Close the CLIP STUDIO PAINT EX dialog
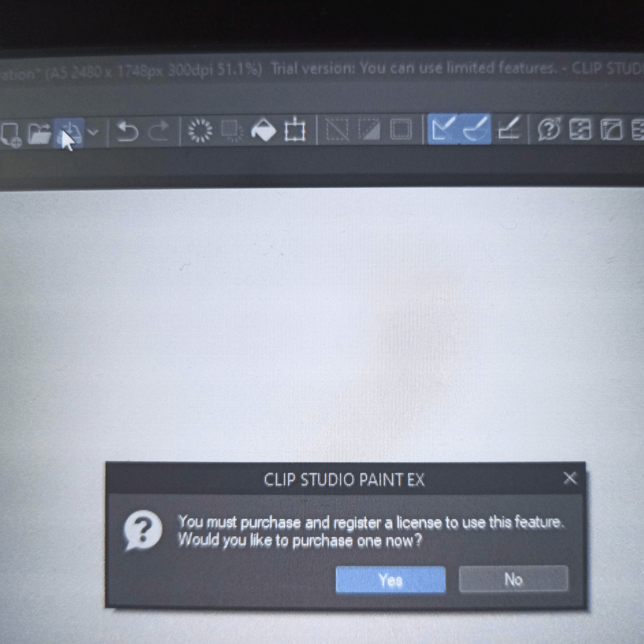The height and width of the screenshot is (644, 644). pos(570,478)
